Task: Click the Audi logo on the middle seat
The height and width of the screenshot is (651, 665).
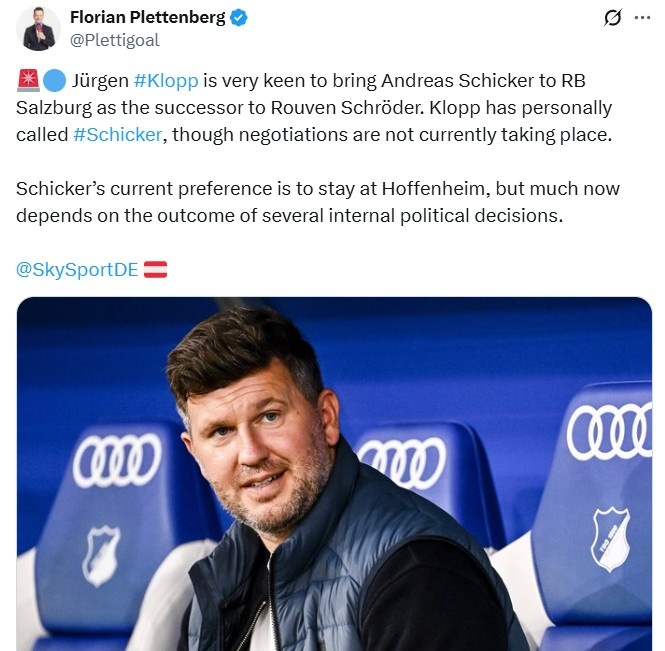Action: (402, 462)
